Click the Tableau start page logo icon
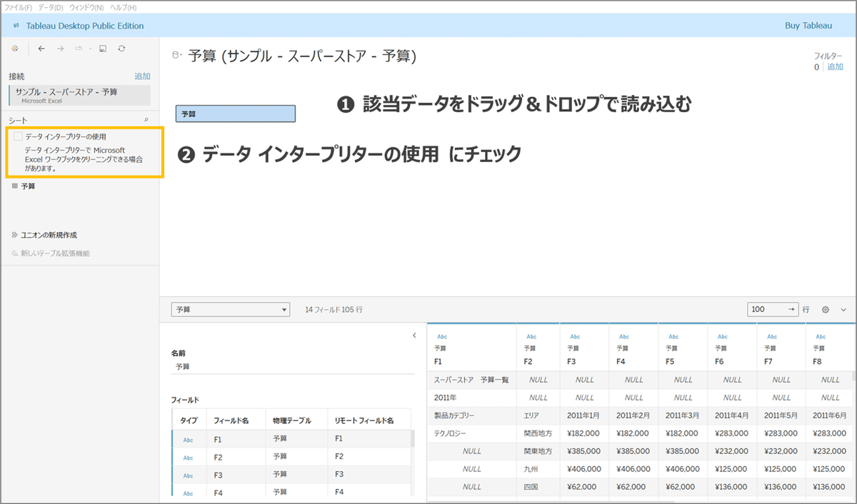857x504 pixels. coord(15,49)
